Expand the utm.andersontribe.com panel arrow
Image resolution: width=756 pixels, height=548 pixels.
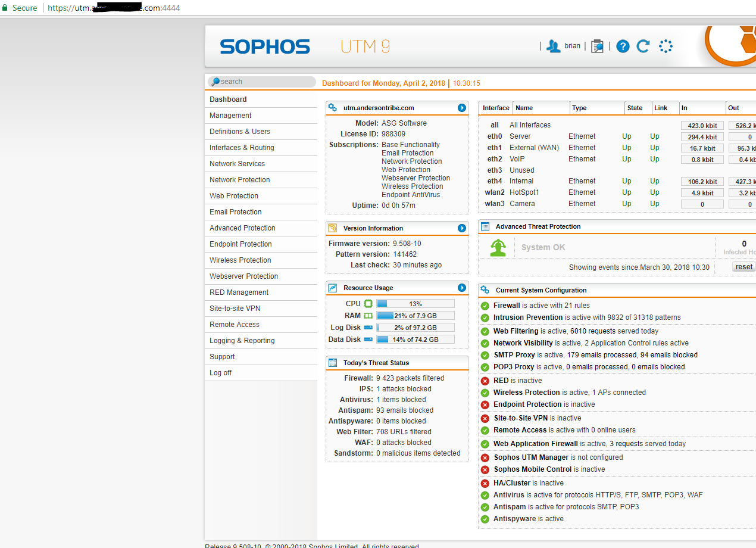(462, 108)
